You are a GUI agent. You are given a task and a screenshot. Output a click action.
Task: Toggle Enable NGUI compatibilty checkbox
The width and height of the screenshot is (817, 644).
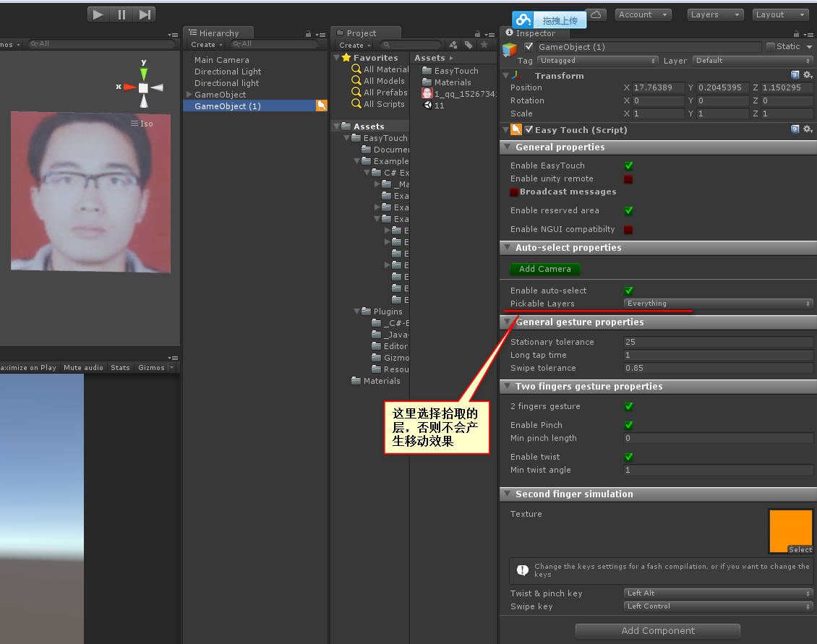coord(628,230)
